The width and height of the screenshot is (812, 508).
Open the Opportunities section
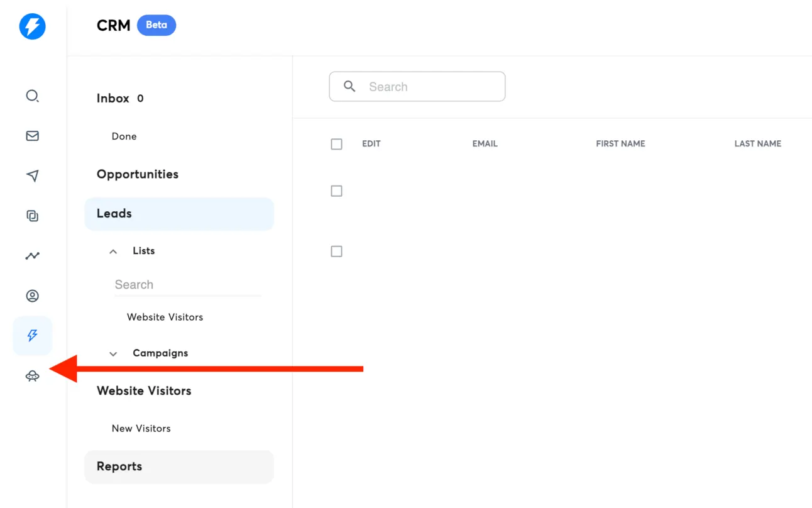pyautogui.click(x=138, y=174)
